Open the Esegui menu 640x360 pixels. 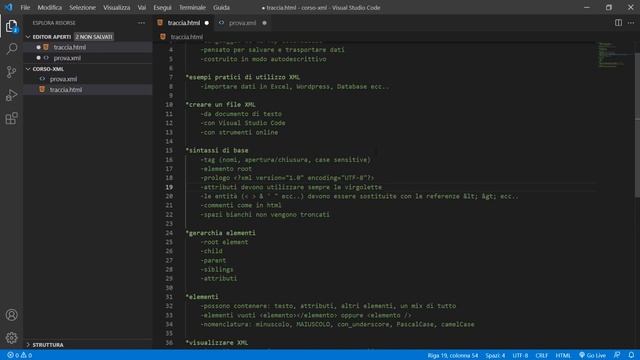coord(162,7)
